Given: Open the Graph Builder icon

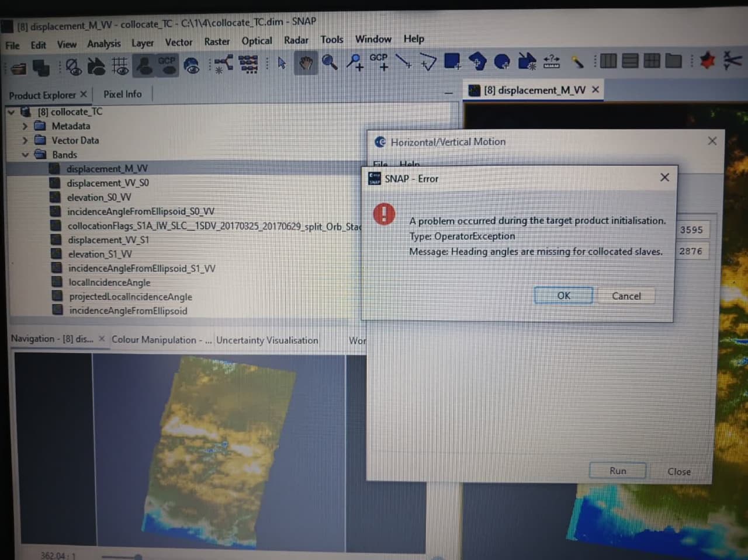Looking at the screenshot, I should 223,64.
